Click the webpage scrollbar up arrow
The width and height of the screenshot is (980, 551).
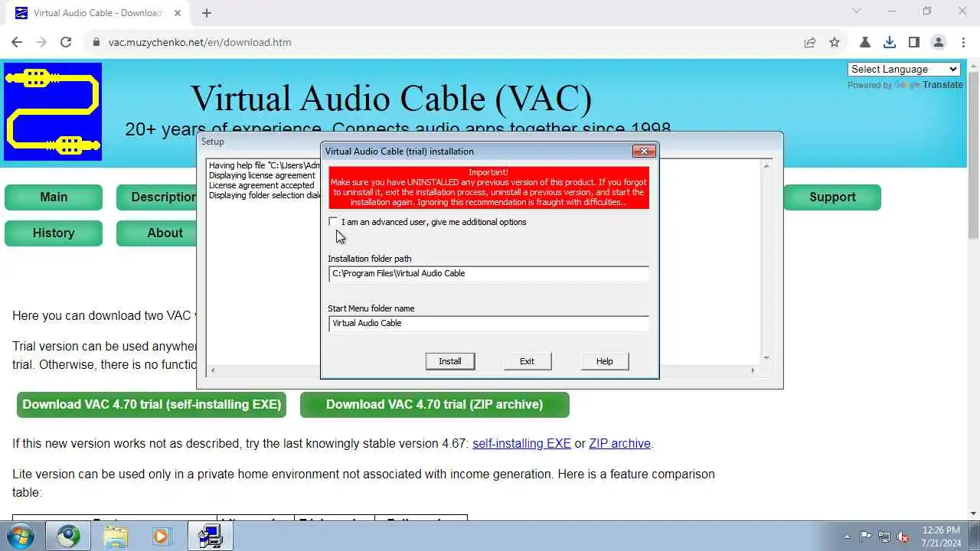point(973,67)
